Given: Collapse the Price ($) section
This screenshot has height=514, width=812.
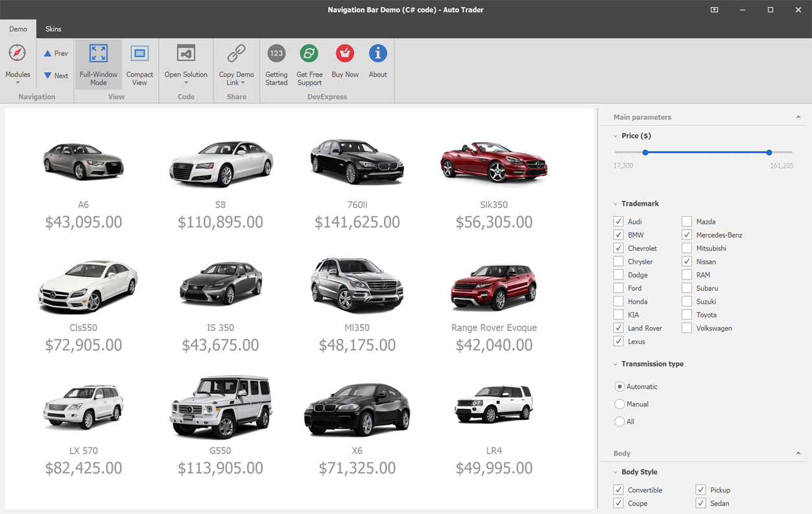Looking at the screenshot, I should [615, 136].
